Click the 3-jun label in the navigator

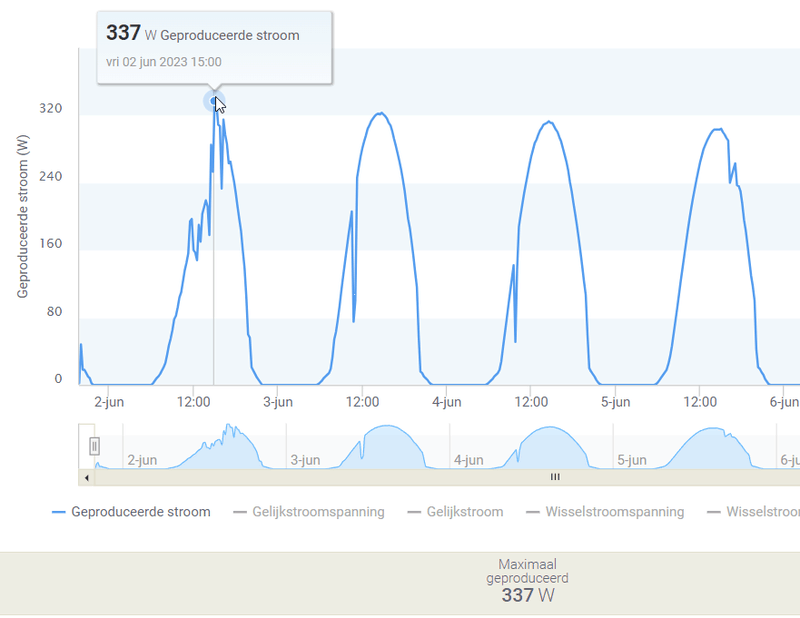click(x=305, y=460)
